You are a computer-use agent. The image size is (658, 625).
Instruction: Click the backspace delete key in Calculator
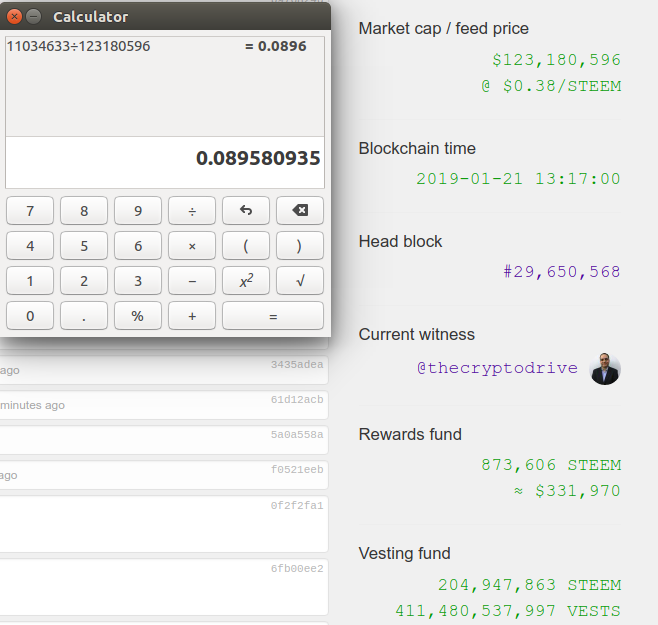tap(300, 210)
